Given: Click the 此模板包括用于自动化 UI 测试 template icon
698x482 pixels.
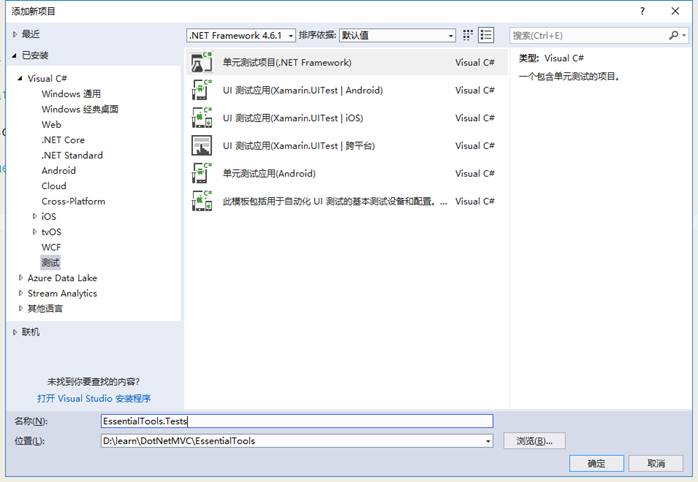Looking at the screenshot, I should (x=202, y=201).
